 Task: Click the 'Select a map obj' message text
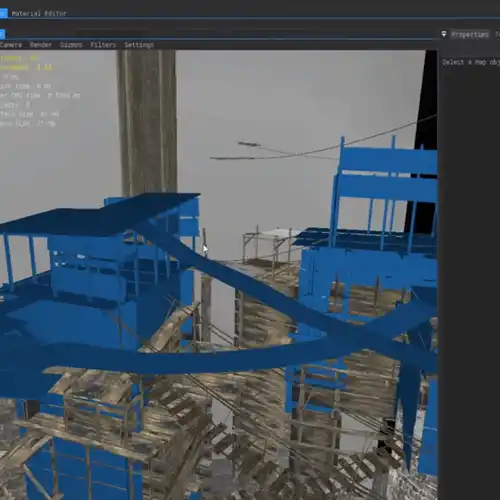pyautogui.click(x=471, y=62)
